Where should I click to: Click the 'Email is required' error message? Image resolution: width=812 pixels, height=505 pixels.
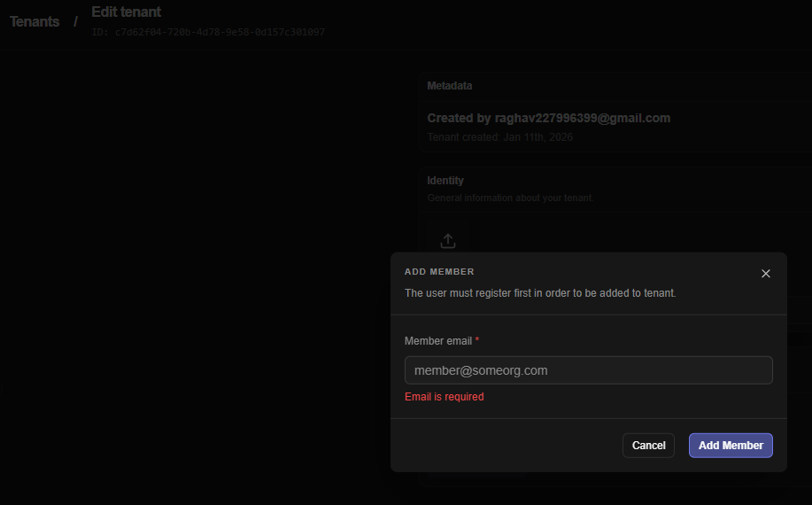pyautogui.click(x=445, y=397)
